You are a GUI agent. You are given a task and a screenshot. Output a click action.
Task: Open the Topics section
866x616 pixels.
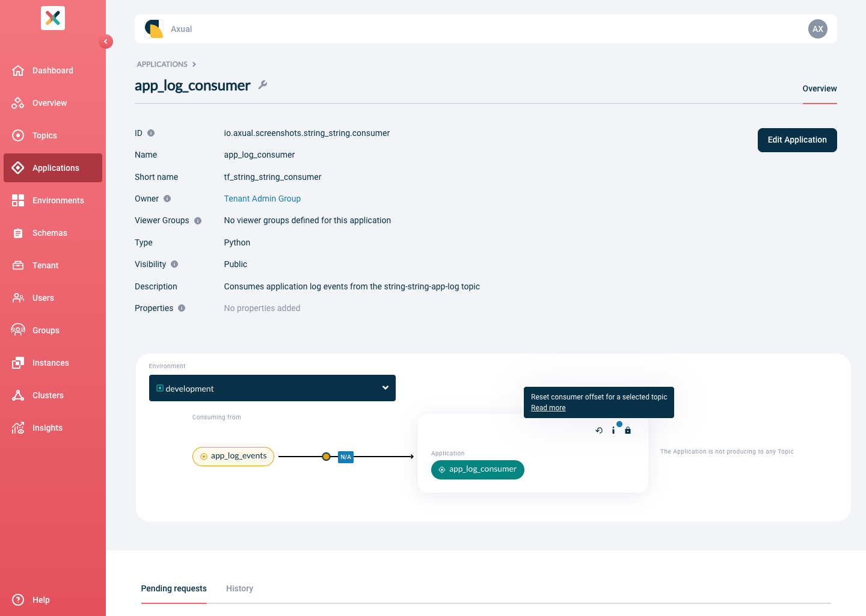tap(53, 135)
